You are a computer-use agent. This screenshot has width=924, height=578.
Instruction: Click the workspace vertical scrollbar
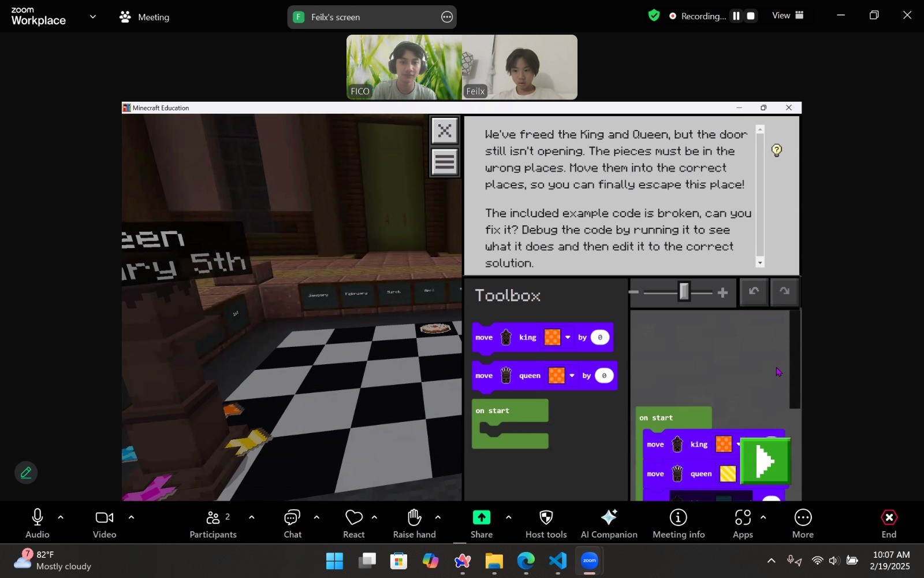(x=795, y=360)
